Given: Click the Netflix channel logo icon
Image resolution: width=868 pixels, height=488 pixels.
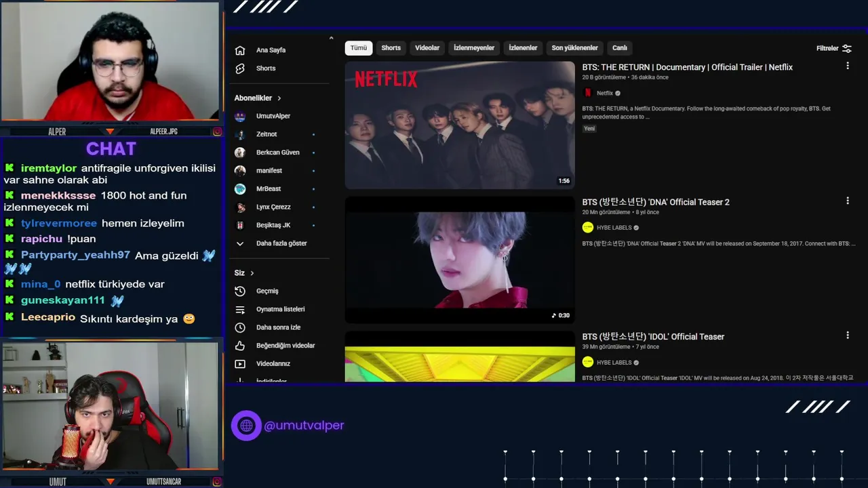Looking at the screenshot, I should click(x=588, y=93).
